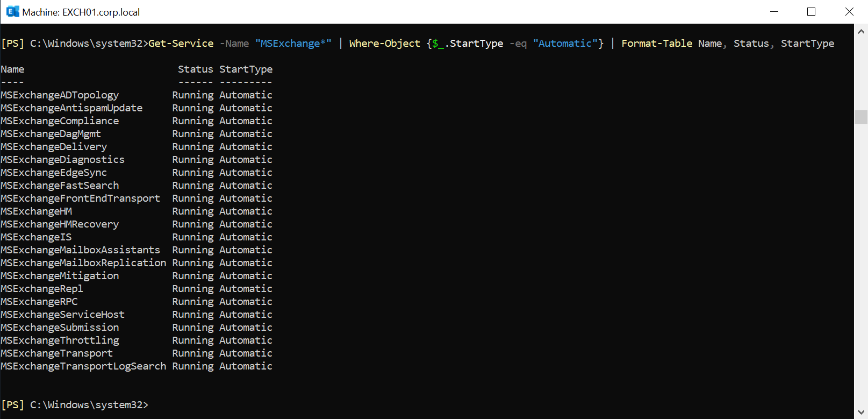Viewport: 868px width, 419px height.
Task: Click the title text 'Machine: EXCH01.corp.local'
Action: point(81,12)
